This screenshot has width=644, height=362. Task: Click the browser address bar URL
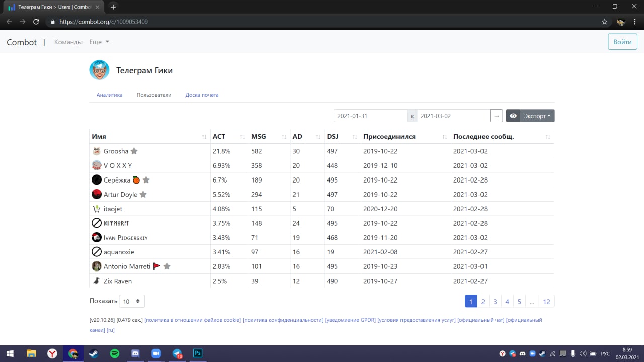(x=104, y=22)
